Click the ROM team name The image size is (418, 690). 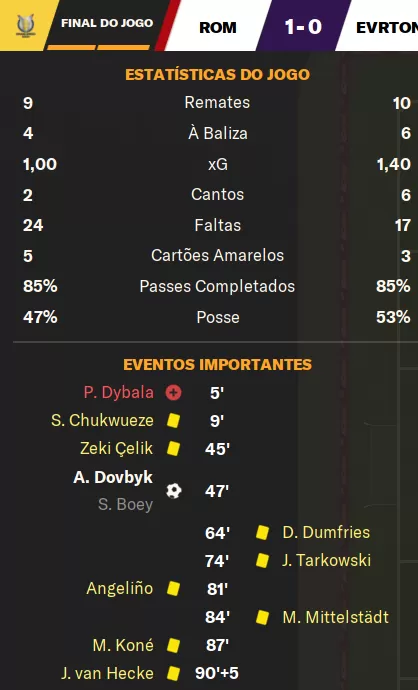click(x=218, y=28)
